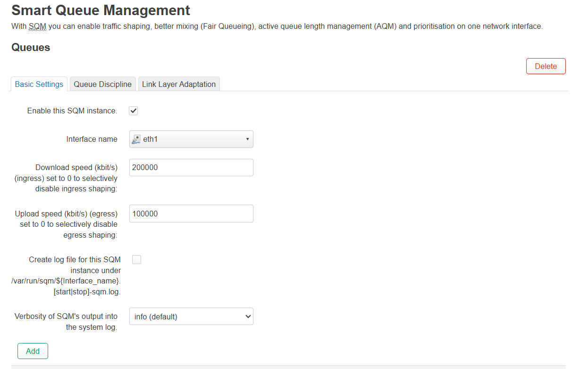Click the green Add button
Viewport: 588px width, 369px height.
tap(33, 351)
